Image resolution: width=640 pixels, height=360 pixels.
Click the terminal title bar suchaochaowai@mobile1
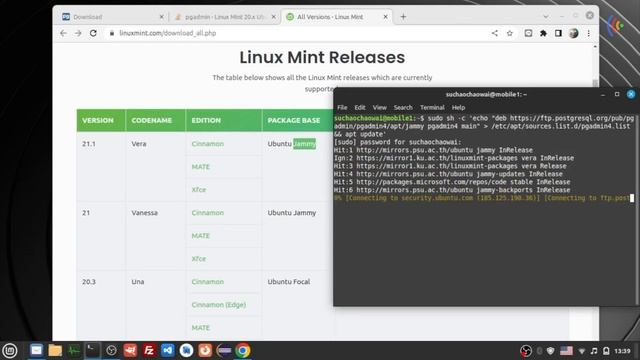pyautogui.click(x=486, y=94)
